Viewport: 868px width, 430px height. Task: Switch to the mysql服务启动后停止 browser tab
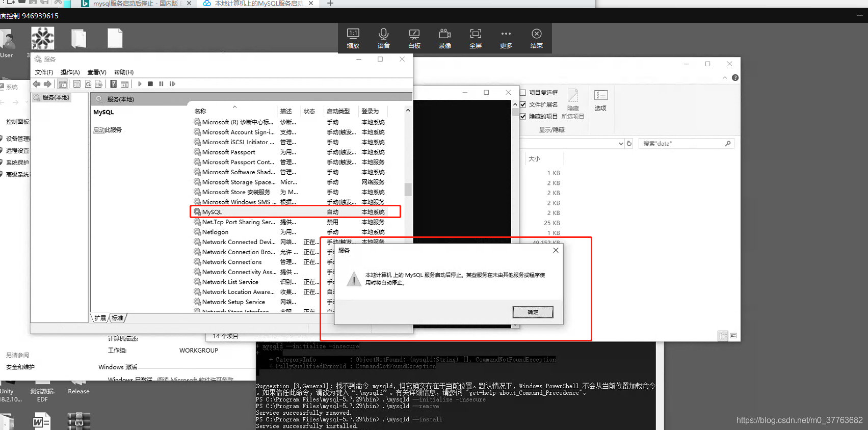(137, 4)
